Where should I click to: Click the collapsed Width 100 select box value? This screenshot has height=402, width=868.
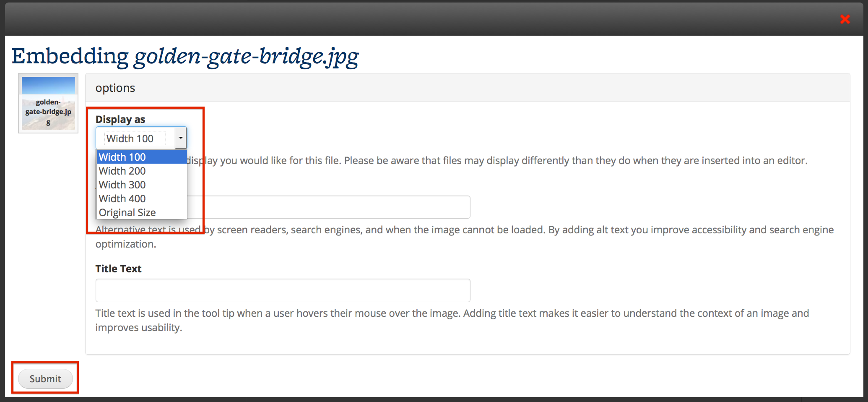click(x=135, y=138)
